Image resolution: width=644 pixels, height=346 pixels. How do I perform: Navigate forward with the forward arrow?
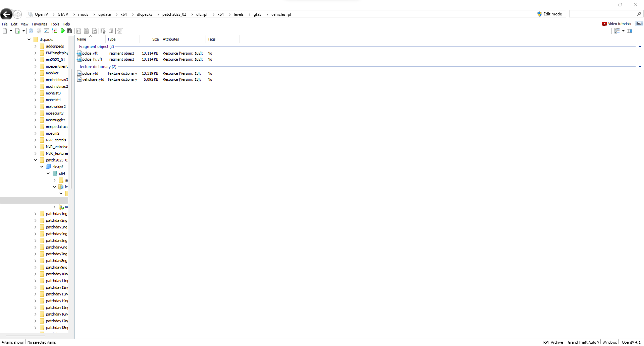[18, 14]
